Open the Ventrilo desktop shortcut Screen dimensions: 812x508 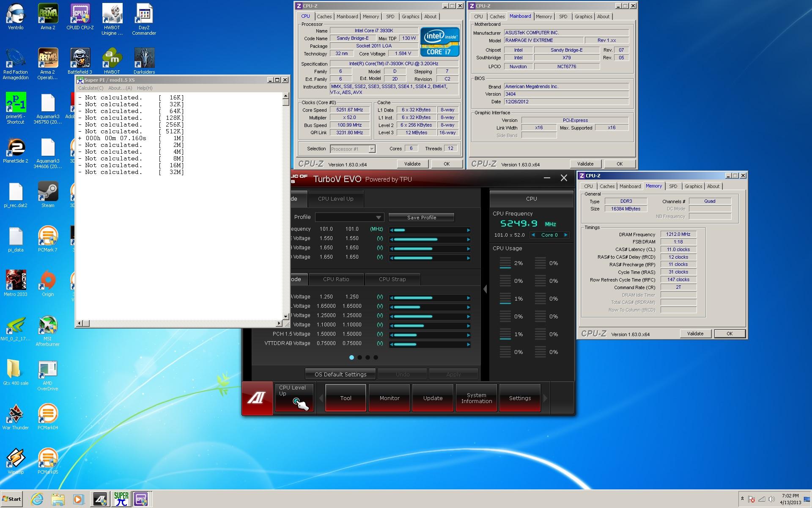point(16,17)
